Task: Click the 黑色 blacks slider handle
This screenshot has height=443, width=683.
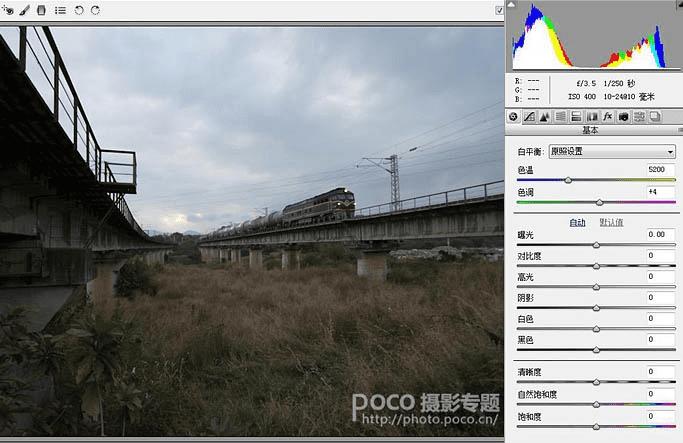Action: [x=596, y=350]
